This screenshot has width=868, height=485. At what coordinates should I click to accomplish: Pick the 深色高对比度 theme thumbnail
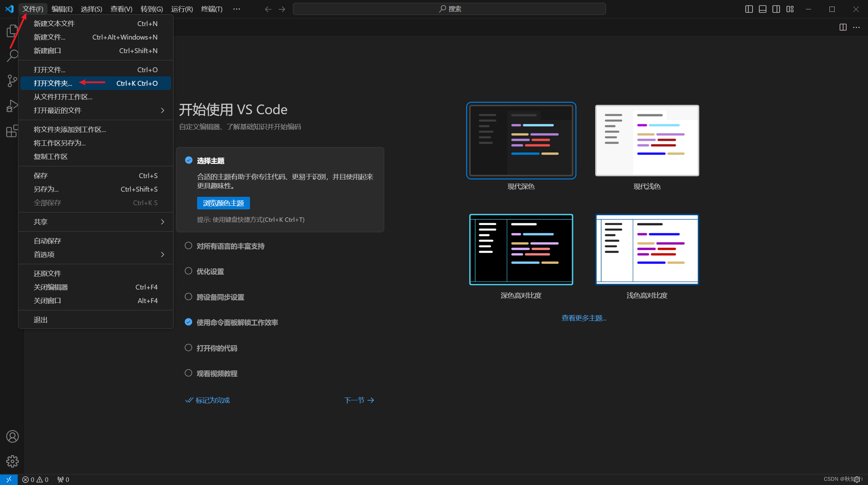[521, 250]
